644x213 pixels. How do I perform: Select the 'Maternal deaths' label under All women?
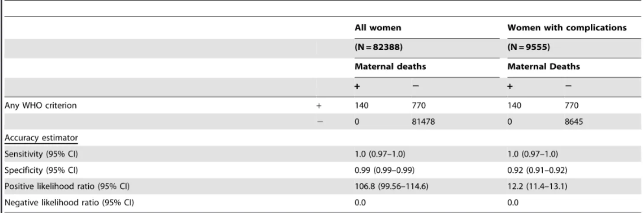click(x=376, y=68)
